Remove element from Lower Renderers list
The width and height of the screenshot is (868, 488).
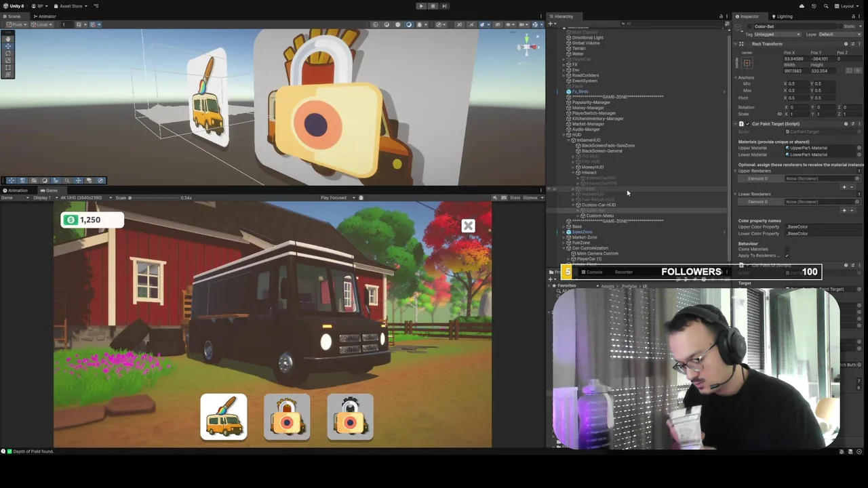click(x=852, y=210)
